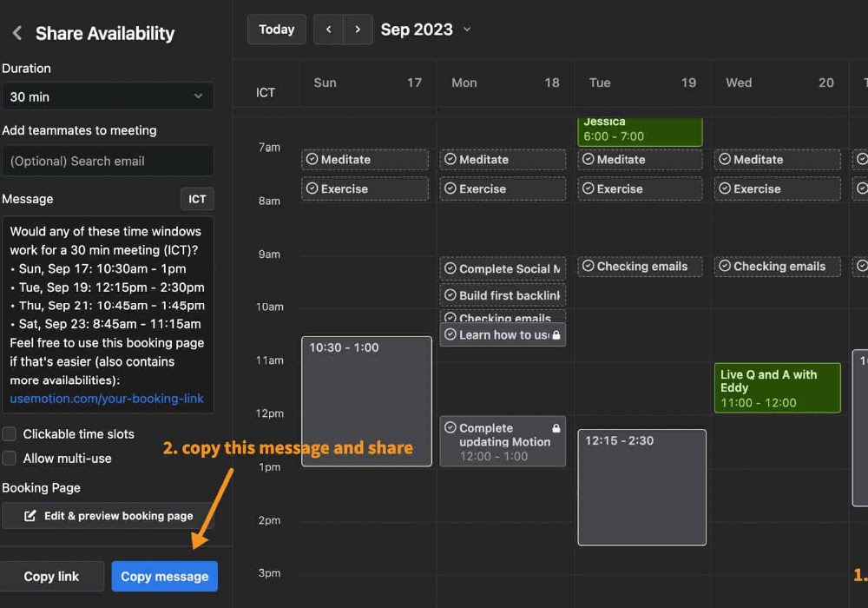The height and width of the screenshot is (608, 868).
Task: Select the Tue 19 day header
Action: (x=642, y=83)
